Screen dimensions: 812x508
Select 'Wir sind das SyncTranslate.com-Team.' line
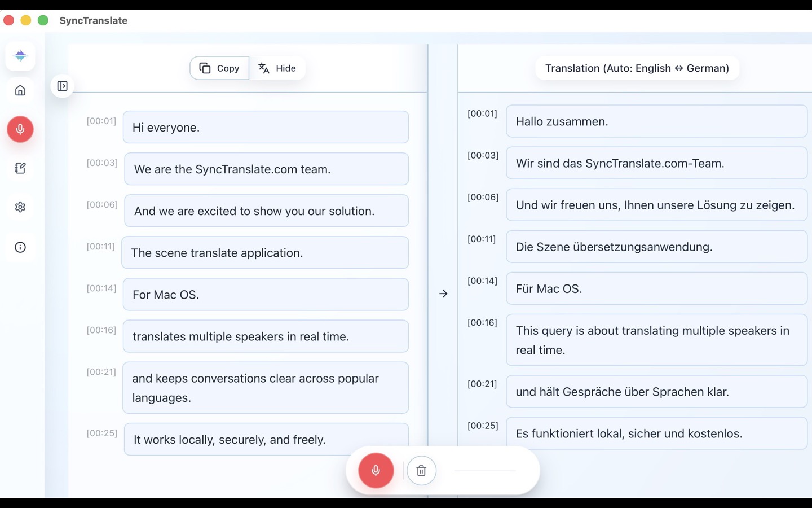click(657, 163)
